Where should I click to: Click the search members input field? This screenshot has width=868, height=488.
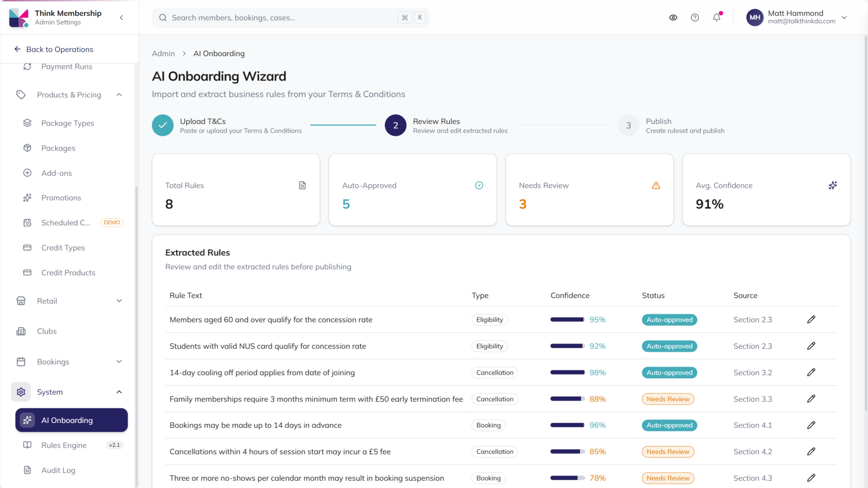point(290,18)
